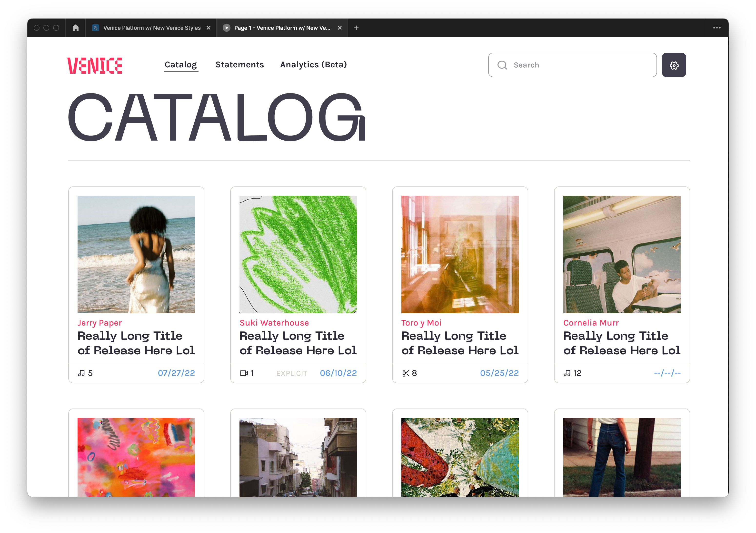Close the Venice Platform w/ New Venice Styles tab
Screen dimensions: 756x533
click(x=209, y=28)
